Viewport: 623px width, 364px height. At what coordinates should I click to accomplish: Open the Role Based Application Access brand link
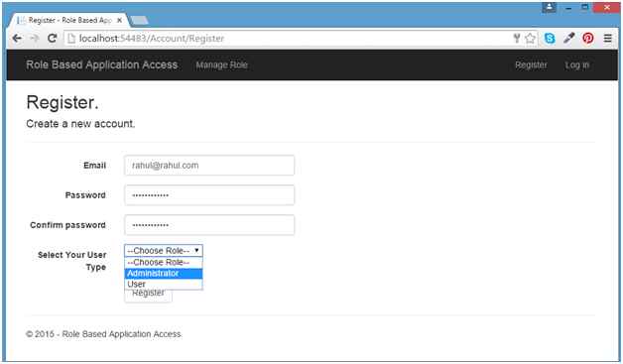102,64
